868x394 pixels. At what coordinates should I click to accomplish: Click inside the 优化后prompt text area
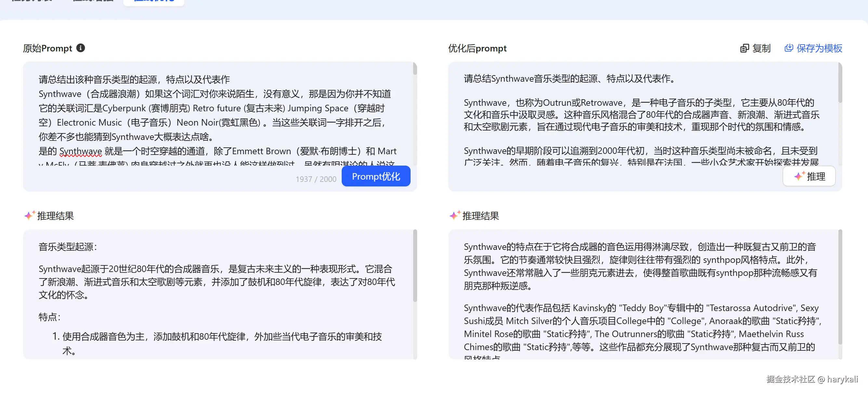[640, 115]
